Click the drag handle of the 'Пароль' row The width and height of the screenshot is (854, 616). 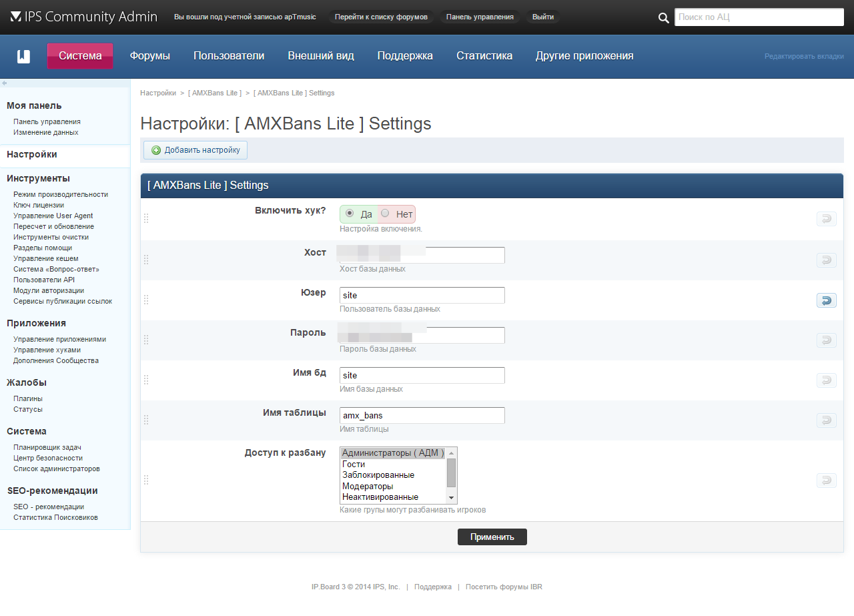click(146, 340)
